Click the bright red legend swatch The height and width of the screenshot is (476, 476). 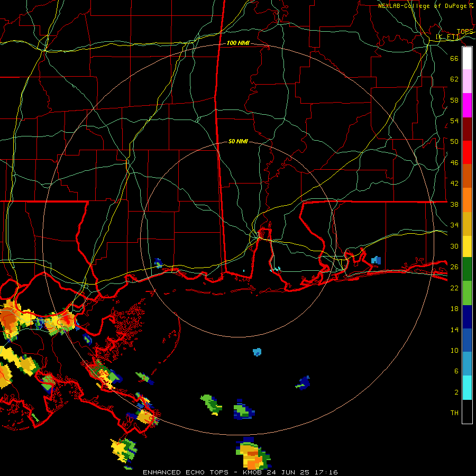coord(467,152)
